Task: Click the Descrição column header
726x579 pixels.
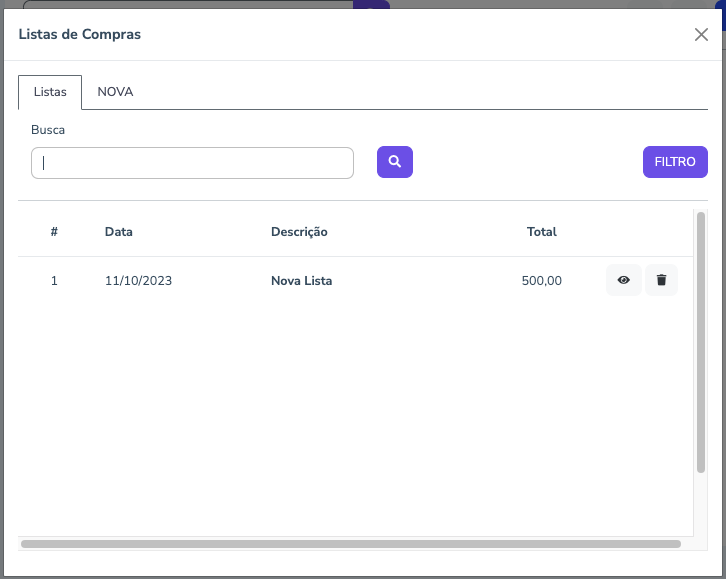Action: [299, 232]
